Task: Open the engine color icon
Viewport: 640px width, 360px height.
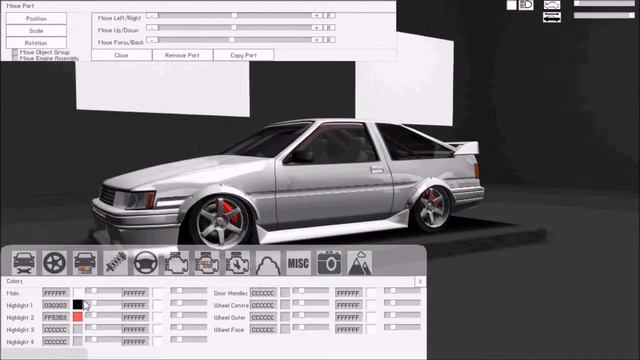Action: click(x=207, y=262)
